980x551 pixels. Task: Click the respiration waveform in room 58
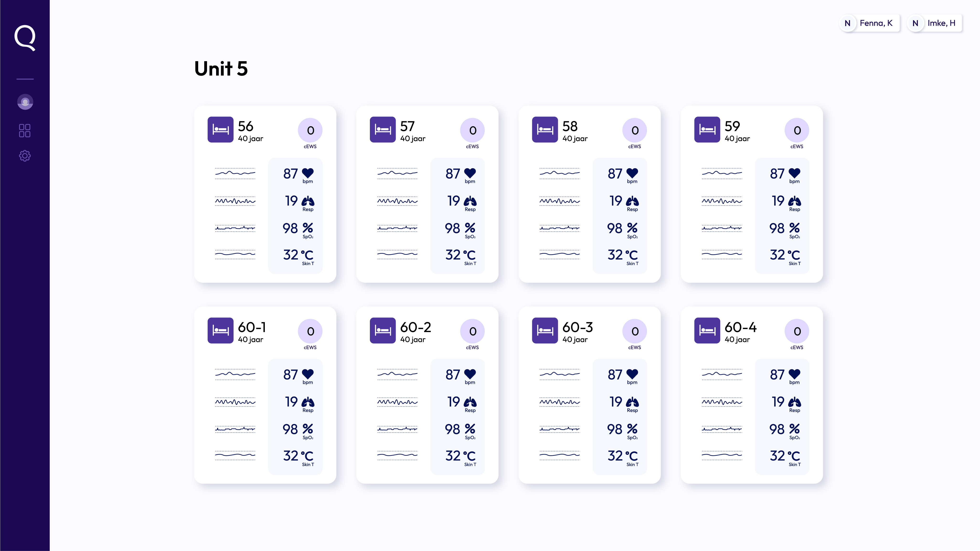(x=560, y=201)
